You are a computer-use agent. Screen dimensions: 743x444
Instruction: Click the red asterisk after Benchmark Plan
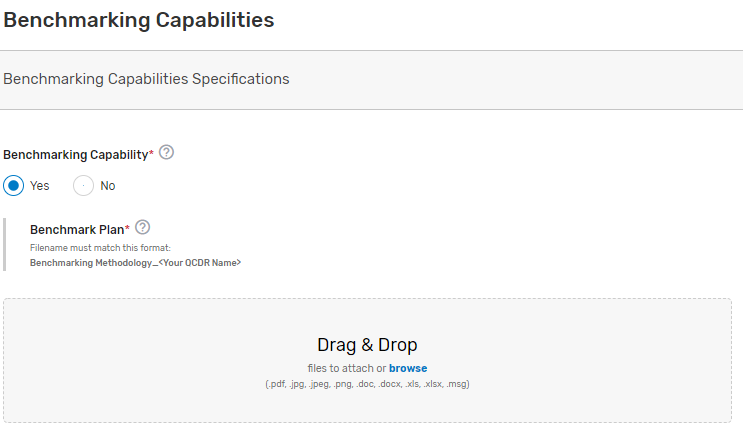click(127, 229)
